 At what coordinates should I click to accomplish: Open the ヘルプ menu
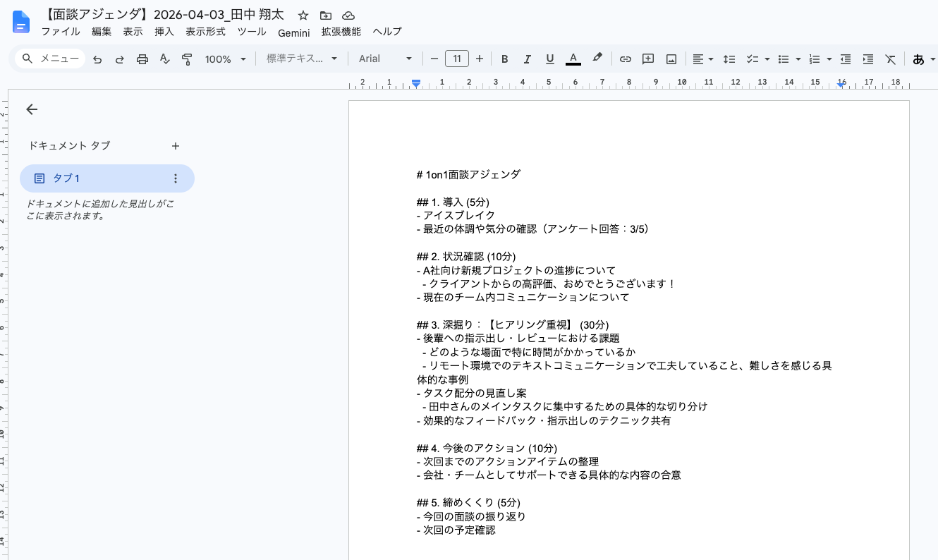387,32
